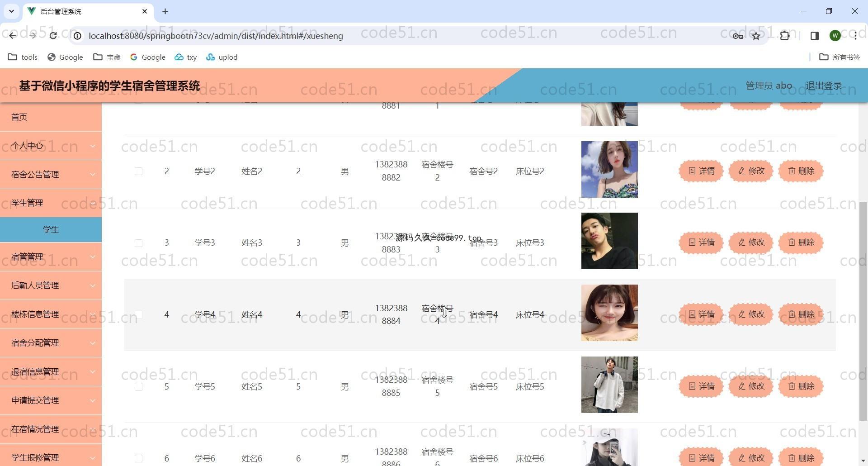Open 所有书签 folder
Viewport: 868px width, 466px height.
click(x=840, y=57)
